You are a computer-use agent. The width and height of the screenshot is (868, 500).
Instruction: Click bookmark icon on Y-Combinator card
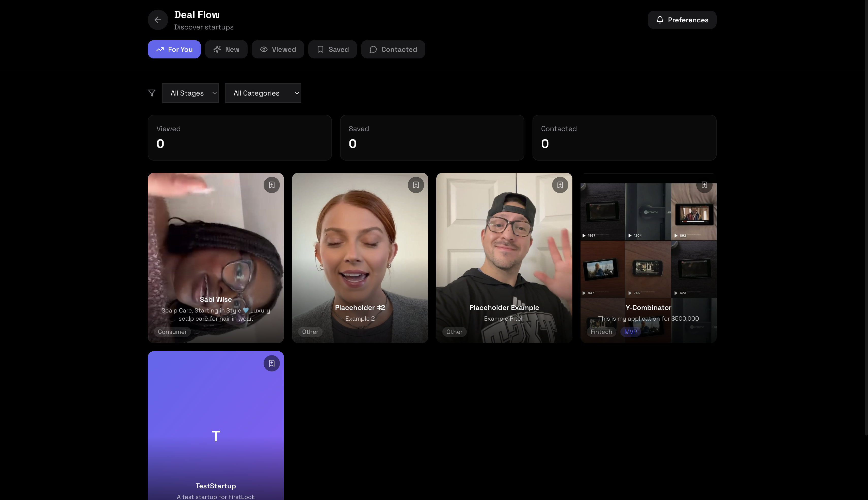704,185
